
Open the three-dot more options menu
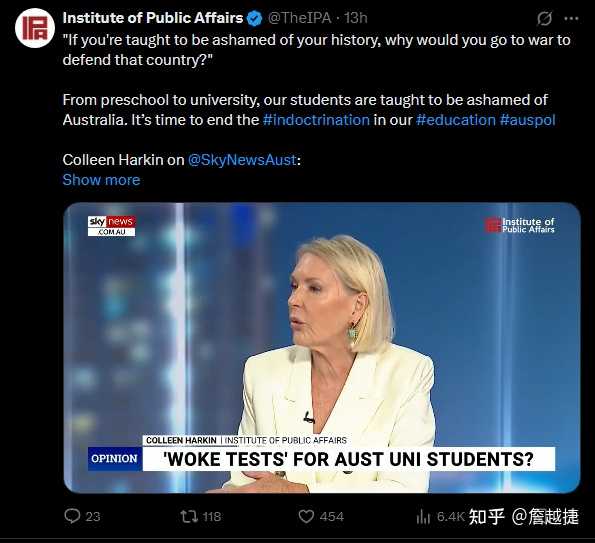(571, 18)
